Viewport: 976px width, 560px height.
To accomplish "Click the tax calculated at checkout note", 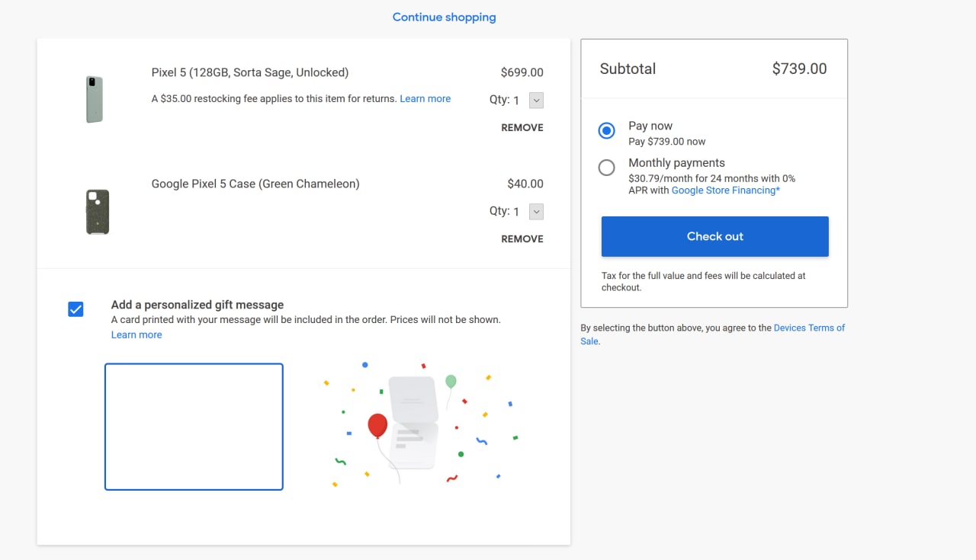I will (x=704, y=281).
